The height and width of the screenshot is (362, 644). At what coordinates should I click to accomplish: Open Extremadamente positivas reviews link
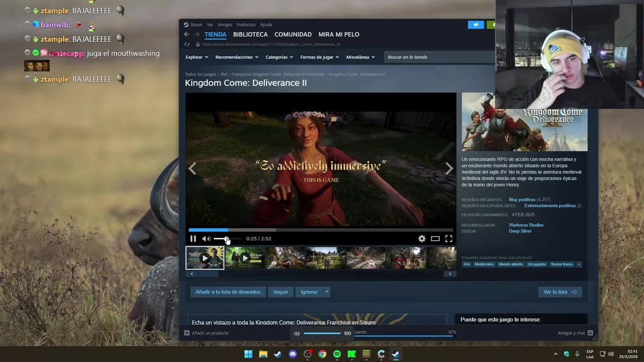pos(550,206)
